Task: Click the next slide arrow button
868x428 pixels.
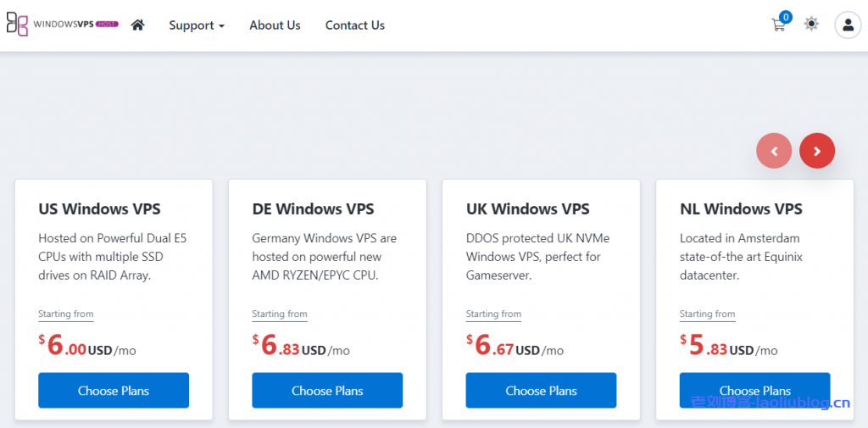Action: [817, 151]
